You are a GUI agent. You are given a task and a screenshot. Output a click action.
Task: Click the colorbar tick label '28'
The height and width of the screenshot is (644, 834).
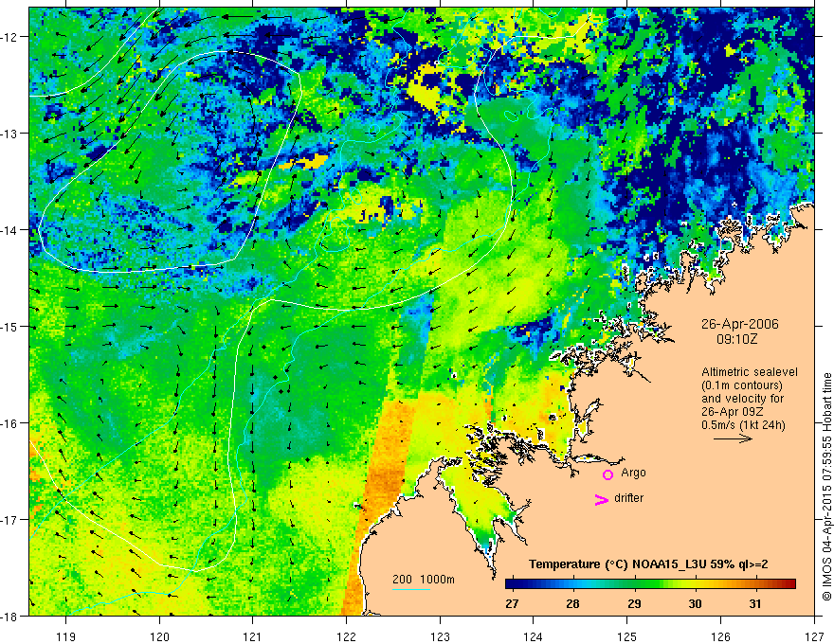(572, 603)
